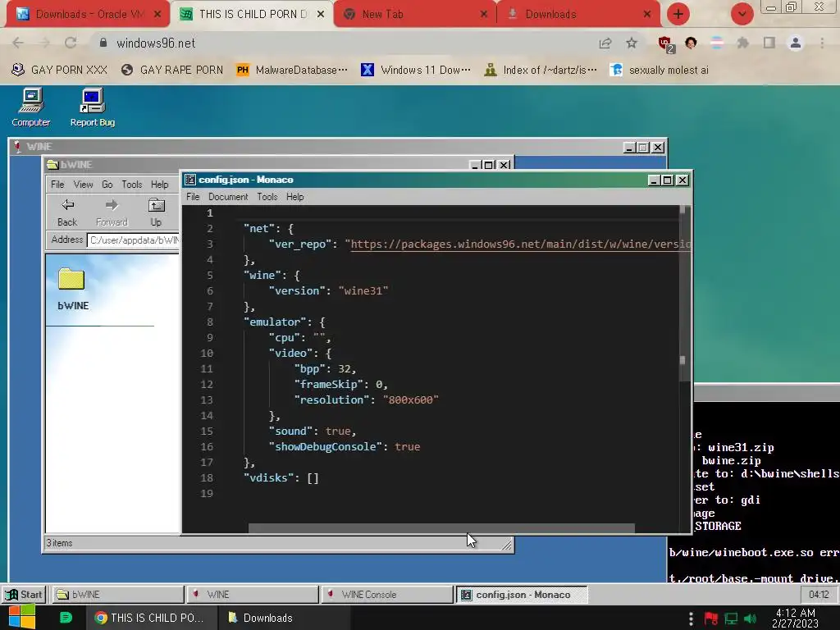Click the config.json Monaco title bar icon

[189, 180]
